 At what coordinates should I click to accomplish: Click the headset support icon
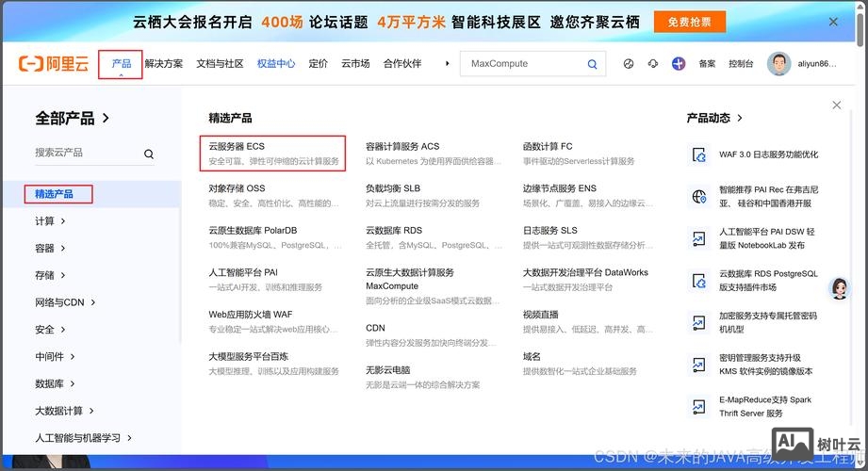pos(653,64)
